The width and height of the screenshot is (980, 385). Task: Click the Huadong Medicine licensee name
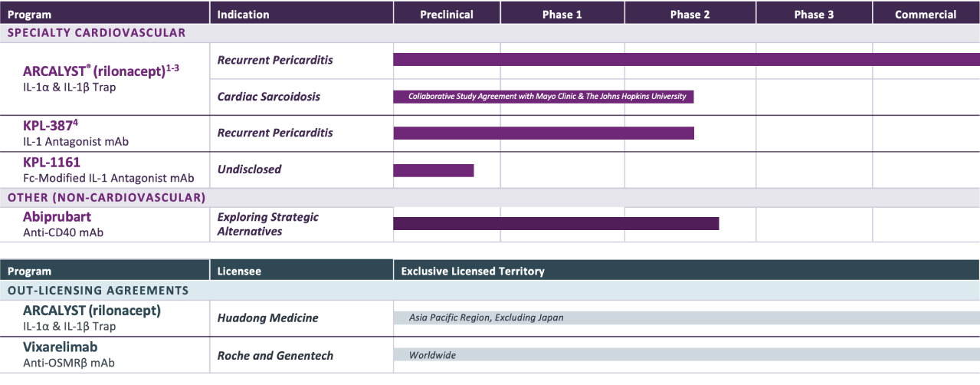click(x=268, y=318)
